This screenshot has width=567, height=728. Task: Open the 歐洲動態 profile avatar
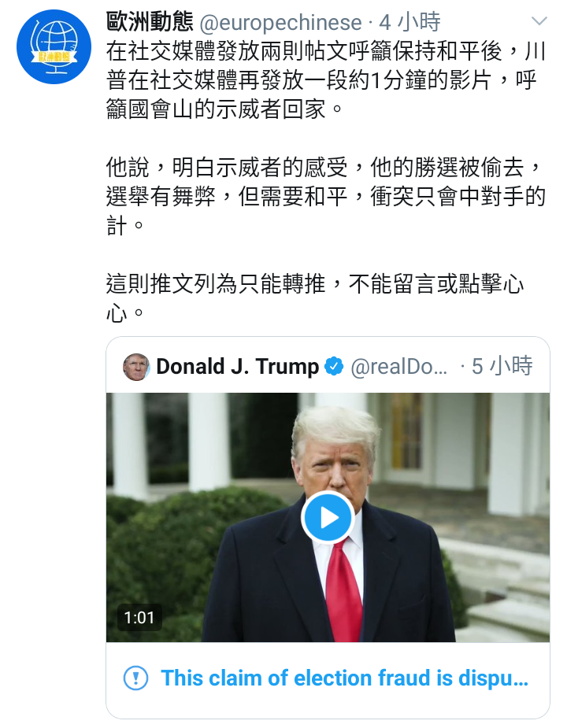(54, 47)
